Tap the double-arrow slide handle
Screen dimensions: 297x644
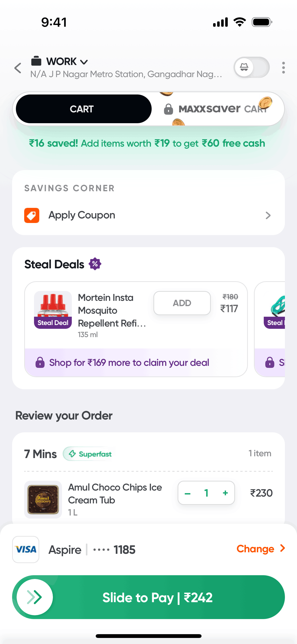point(35,597)
